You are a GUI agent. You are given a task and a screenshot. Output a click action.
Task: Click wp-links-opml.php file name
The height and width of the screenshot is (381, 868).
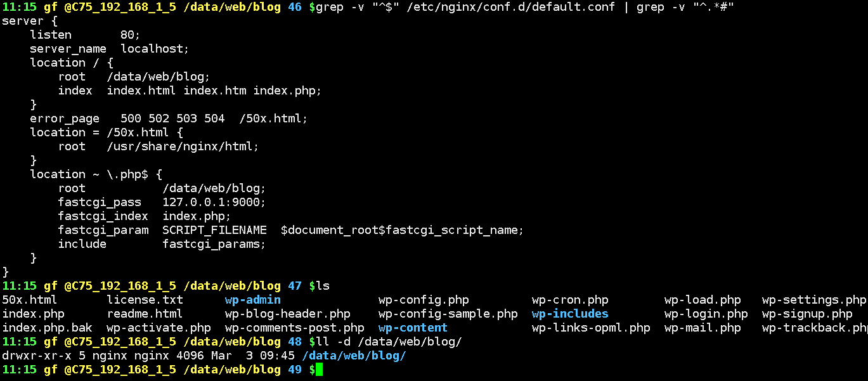(591, 328)
